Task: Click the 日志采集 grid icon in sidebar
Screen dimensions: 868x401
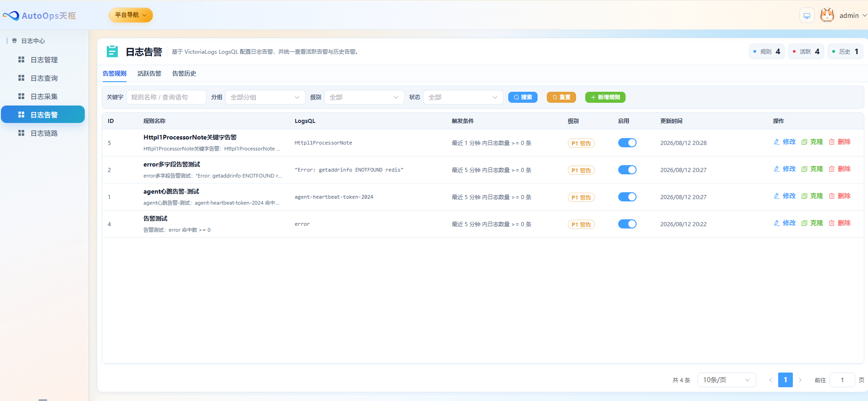Action: [x=21, y=96]
